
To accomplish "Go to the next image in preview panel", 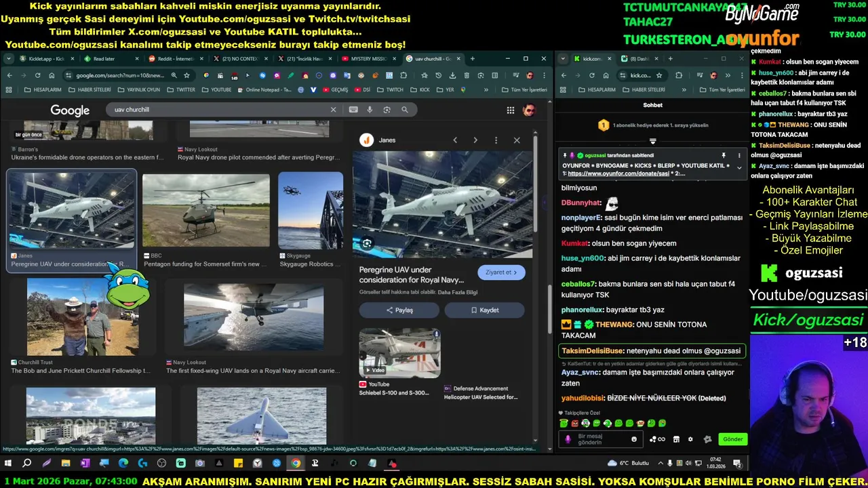I will (475, 140).
